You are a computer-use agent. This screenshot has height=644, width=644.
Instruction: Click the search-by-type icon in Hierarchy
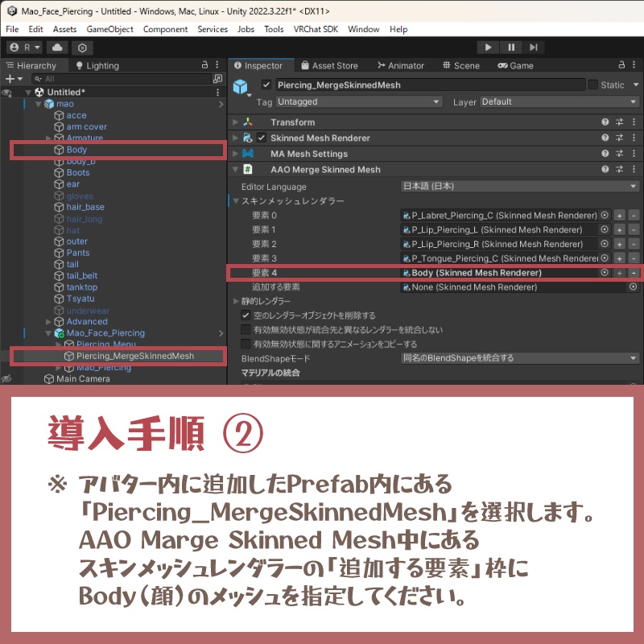click(217, 79)
